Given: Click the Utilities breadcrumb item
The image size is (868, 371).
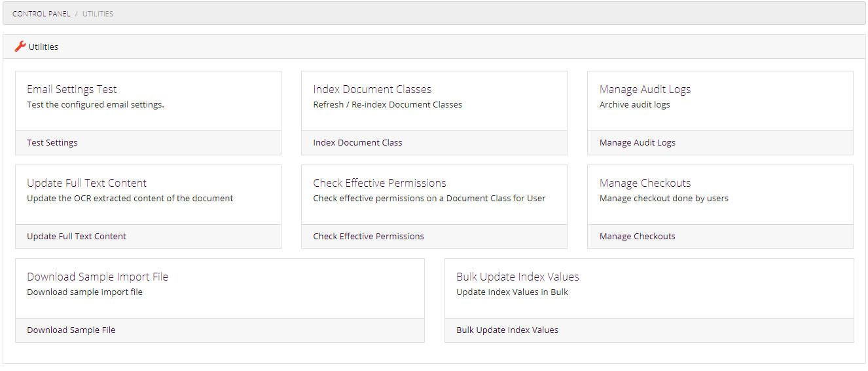Looking at the screenshot, I should pyautogui.click(x=98, y=14).
